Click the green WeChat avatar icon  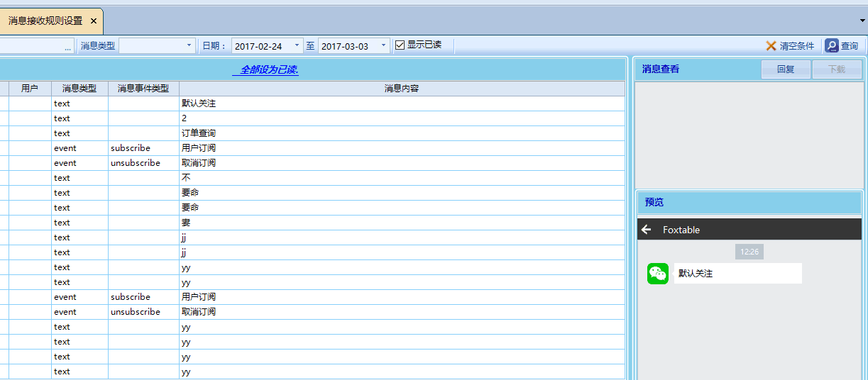[658, 274]
